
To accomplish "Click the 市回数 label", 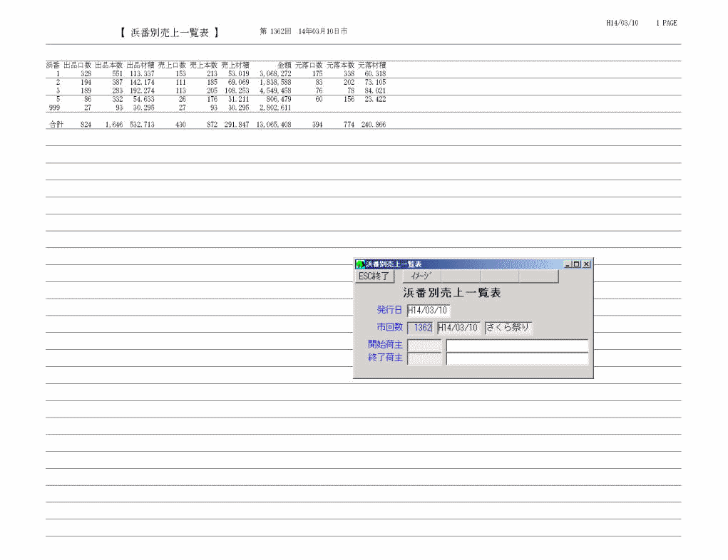I will [x=389, y=327].
